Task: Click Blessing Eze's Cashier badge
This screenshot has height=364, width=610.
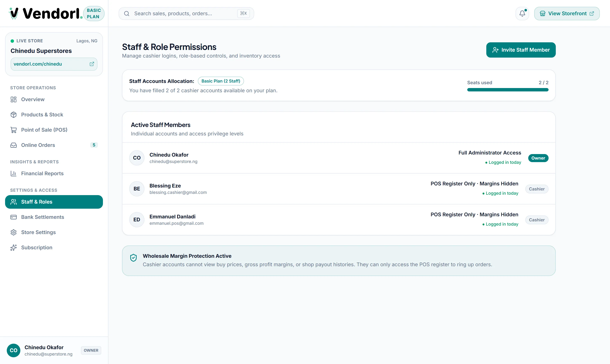Action: (537, 189)
